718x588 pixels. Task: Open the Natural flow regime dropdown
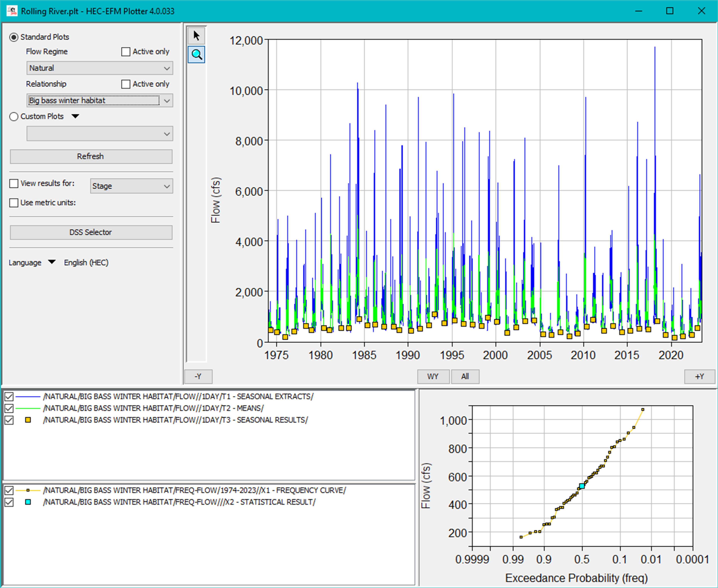coord(100,68)
